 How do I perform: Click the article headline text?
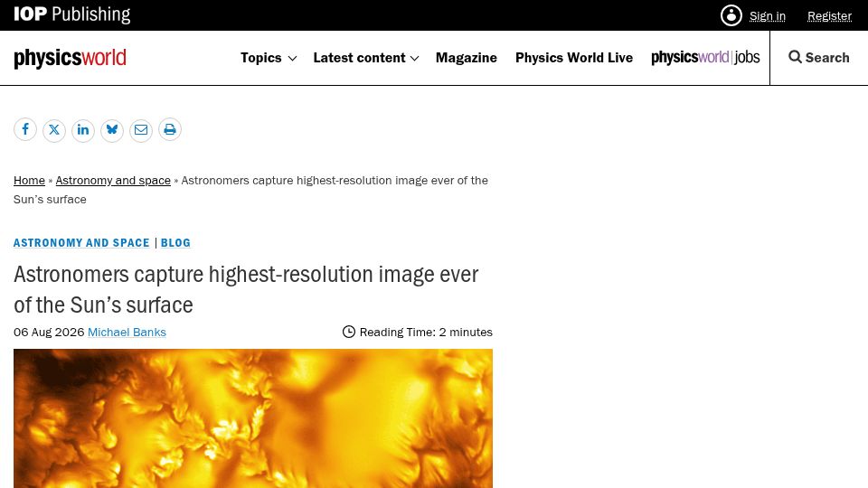coord(246,289)
